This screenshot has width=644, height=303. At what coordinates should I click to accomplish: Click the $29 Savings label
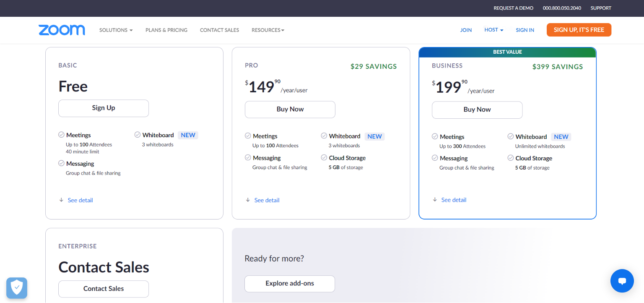coord(374,66)
